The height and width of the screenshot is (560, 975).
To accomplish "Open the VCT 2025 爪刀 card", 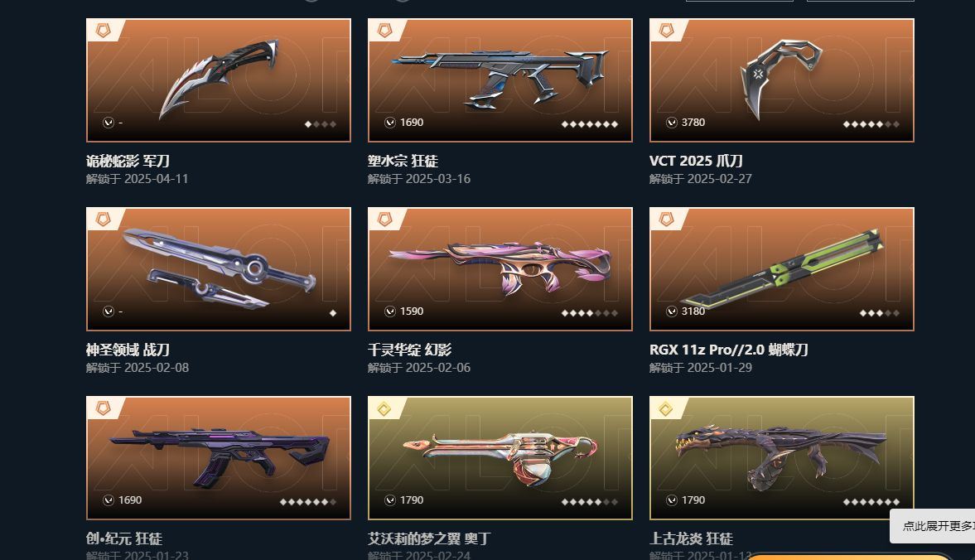I will click(782, 80).
